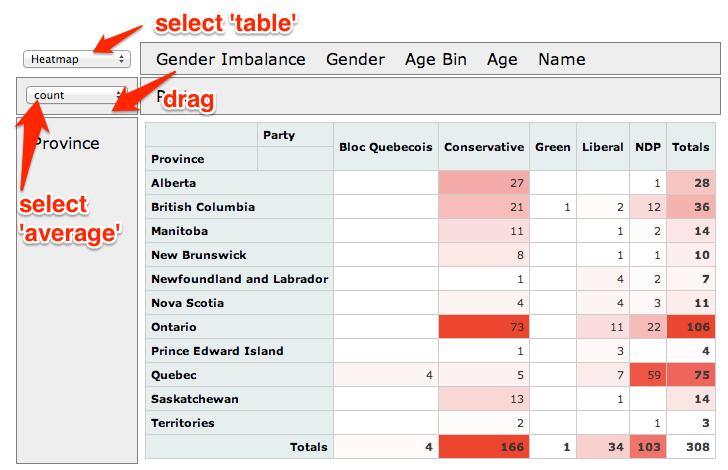Click the grand total cell 308
This screenshot has height=470, width=728.
pos(693,447)
